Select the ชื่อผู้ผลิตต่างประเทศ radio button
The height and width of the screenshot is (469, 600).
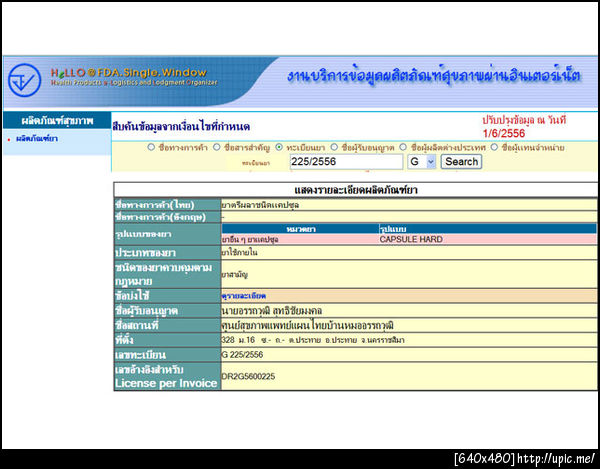(403, 147)
